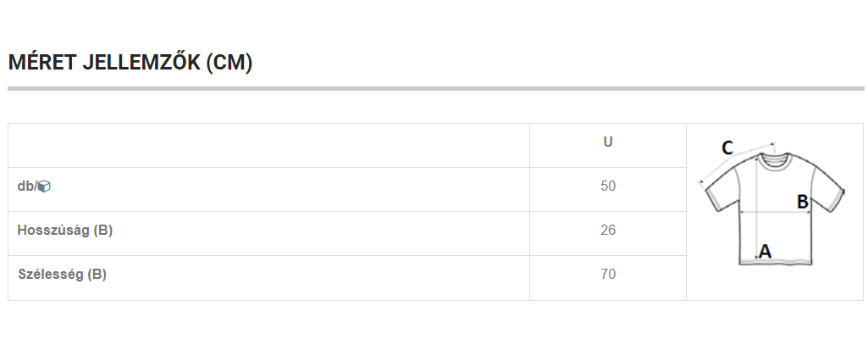Click the letter B width label

802,202
